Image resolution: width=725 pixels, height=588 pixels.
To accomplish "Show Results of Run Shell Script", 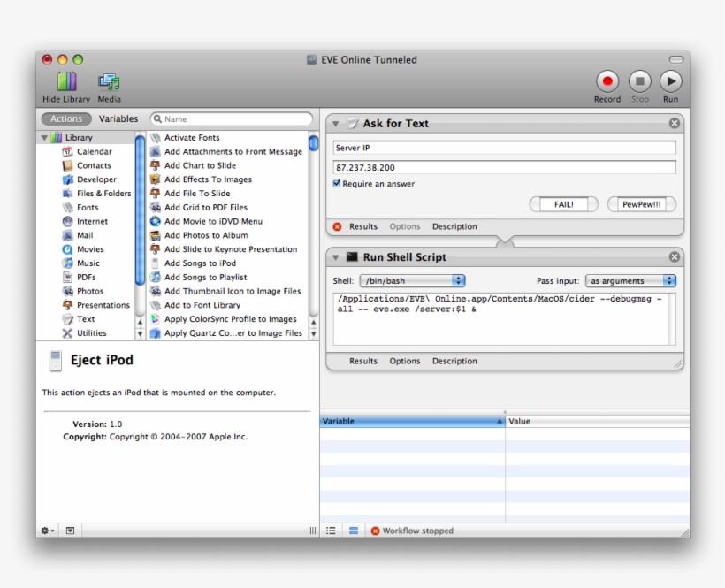I will [x=363, y=361].
